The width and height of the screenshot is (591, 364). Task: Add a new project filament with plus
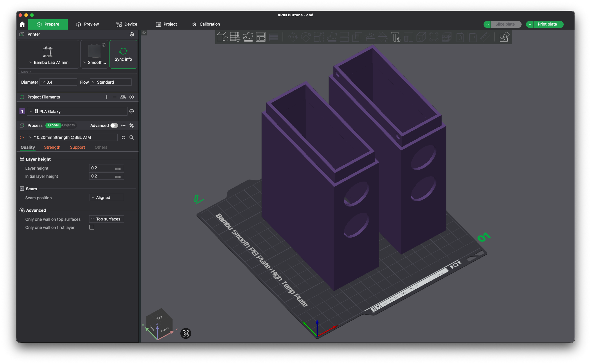(x=107, y=97)
